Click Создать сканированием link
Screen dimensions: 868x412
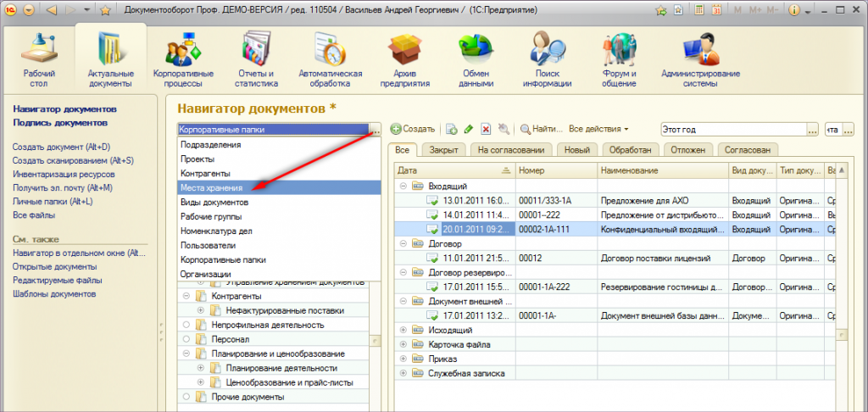pos(73,160)
